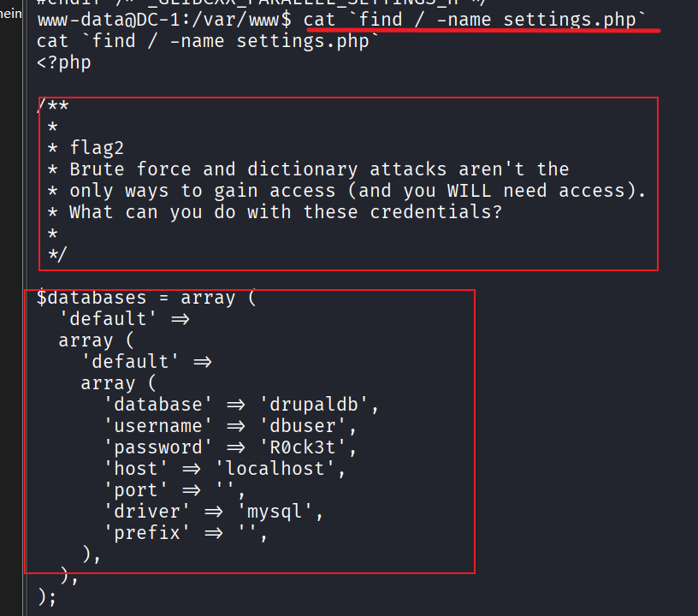The width and height of the screenshot is (698, 616).
Task: Click the red-underlined find settings.php command
Action: (482, 19)
